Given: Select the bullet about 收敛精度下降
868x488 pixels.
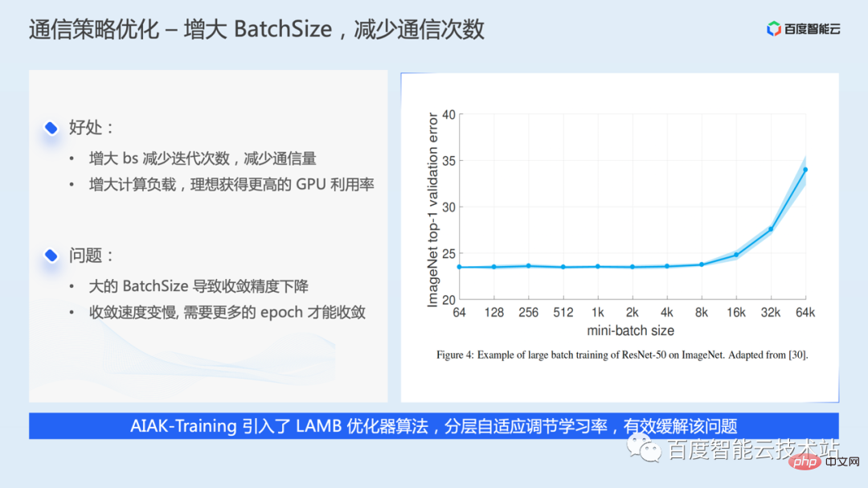Looking at the screenshot, I should 199,286.
